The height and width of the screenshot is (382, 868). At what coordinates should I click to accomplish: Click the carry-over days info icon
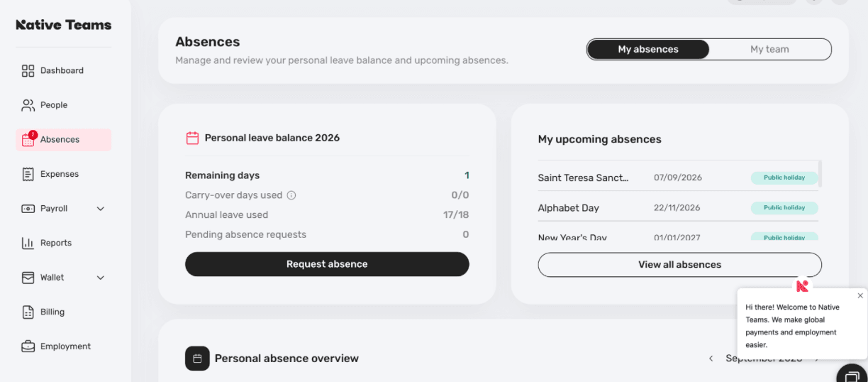[291, 195]
